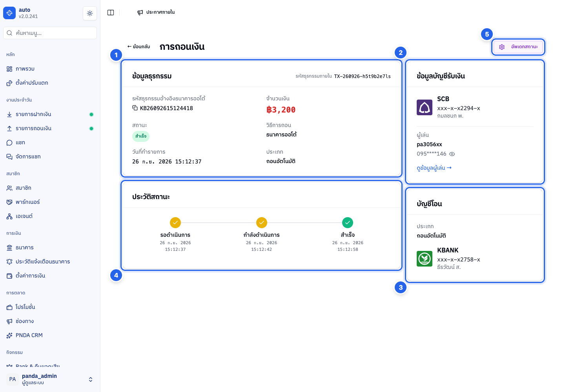The height and width of the screenshot is (392, 565).
Task: Select the รอดำเนินการ yellow status step
Action: point(175,223)
